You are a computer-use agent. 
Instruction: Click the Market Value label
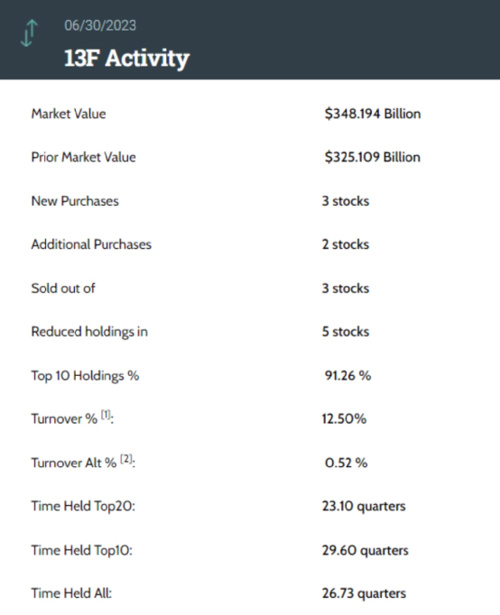[x=69, y=114]
